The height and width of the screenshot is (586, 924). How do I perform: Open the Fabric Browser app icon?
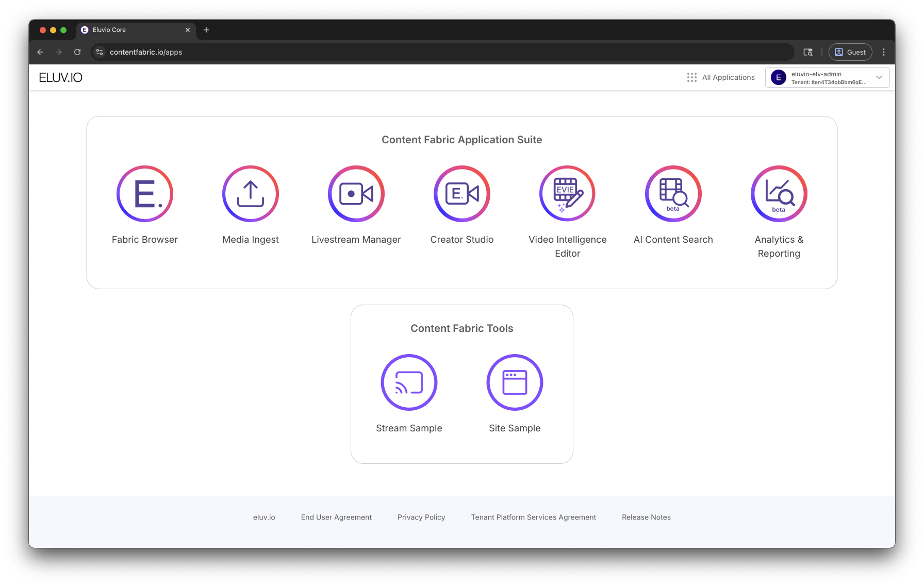pos(145,194)
